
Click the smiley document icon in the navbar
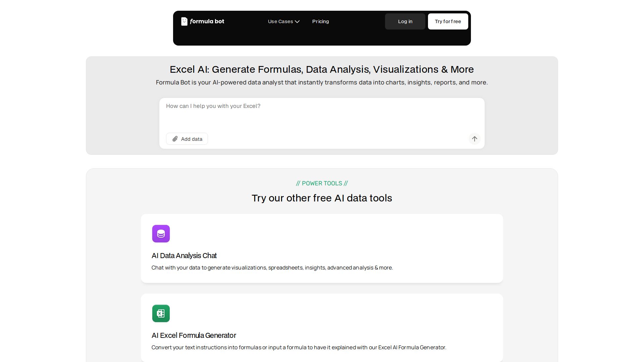184,21
